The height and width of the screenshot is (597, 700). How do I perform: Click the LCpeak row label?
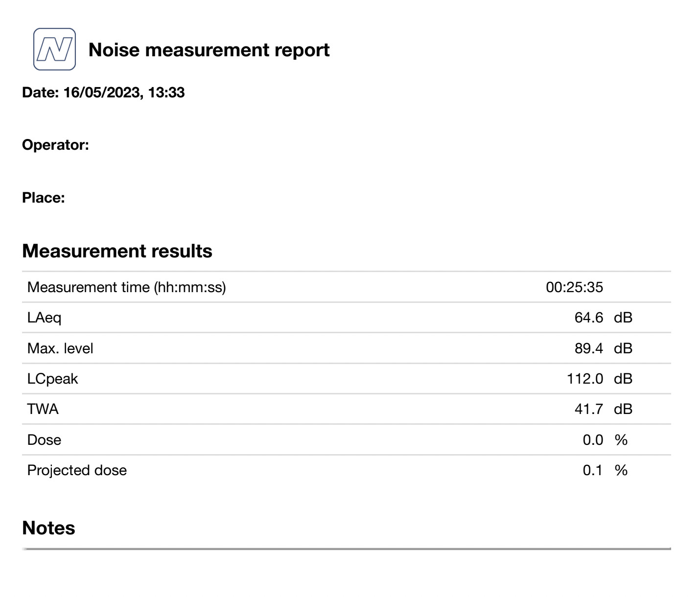[53, 379]
